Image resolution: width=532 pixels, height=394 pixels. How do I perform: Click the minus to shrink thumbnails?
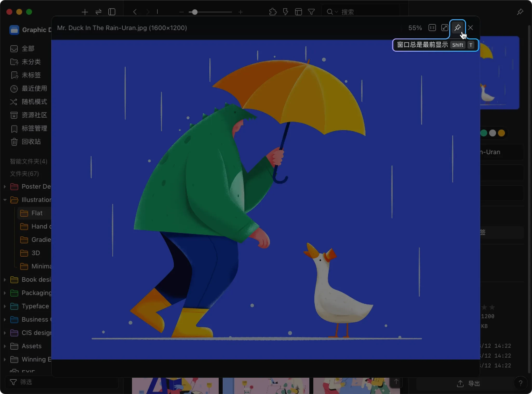pos(181,12)
